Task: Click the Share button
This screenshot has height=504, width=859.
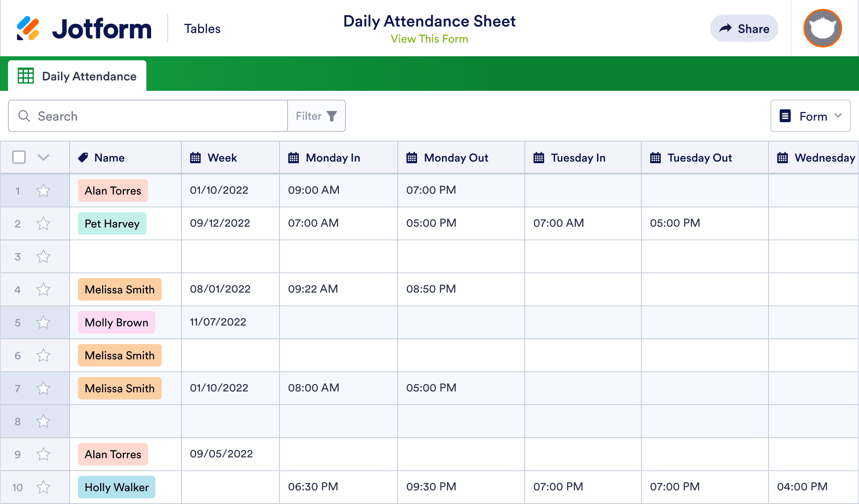Action: coord(744,29)
